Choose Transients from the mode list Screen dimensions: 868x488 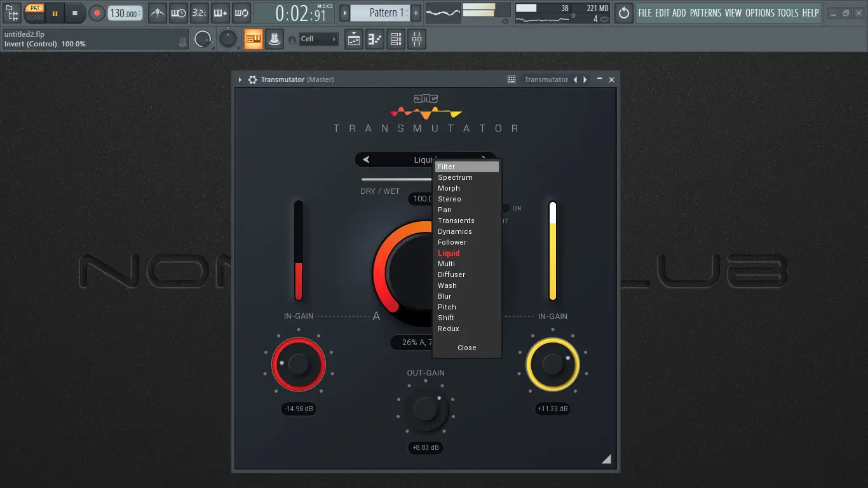pos(467,220)
